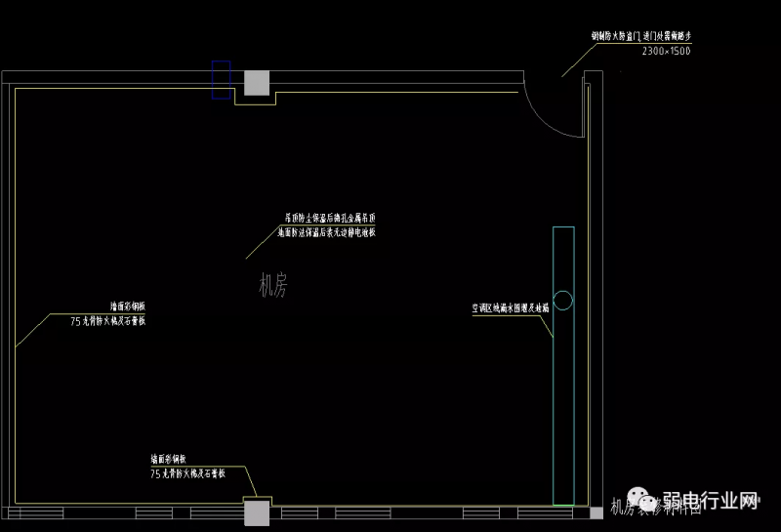Select the 空调区域漏水围堰及地漏 annotation
This screenshot has height=532, width=781.
coord(511,307)
